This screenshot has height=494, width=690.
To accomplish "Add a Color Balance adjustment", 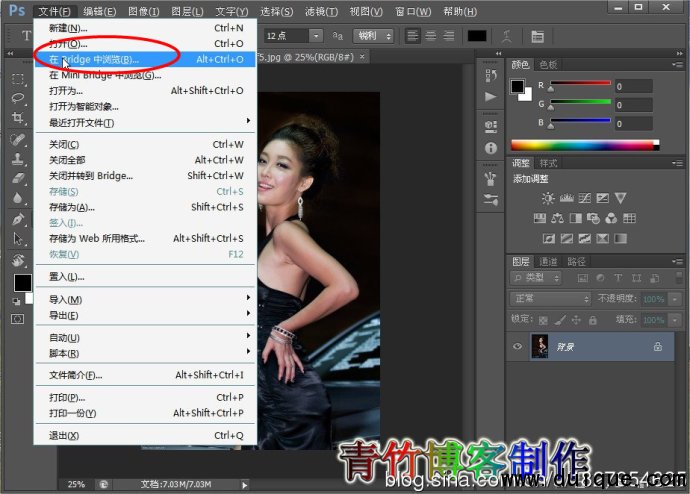I will pos(558,218).
